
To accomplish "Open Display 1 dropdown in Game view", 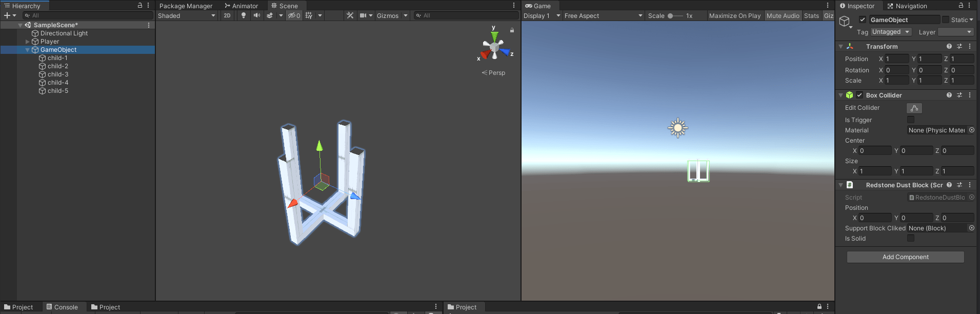I will pos(542,15).
